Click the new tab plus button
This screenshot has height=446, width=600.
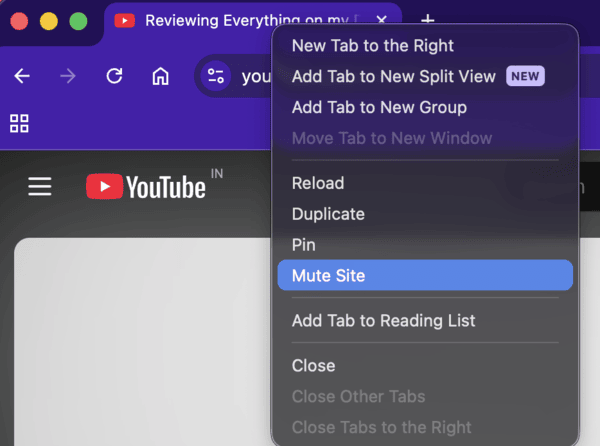tap(427, 21)
